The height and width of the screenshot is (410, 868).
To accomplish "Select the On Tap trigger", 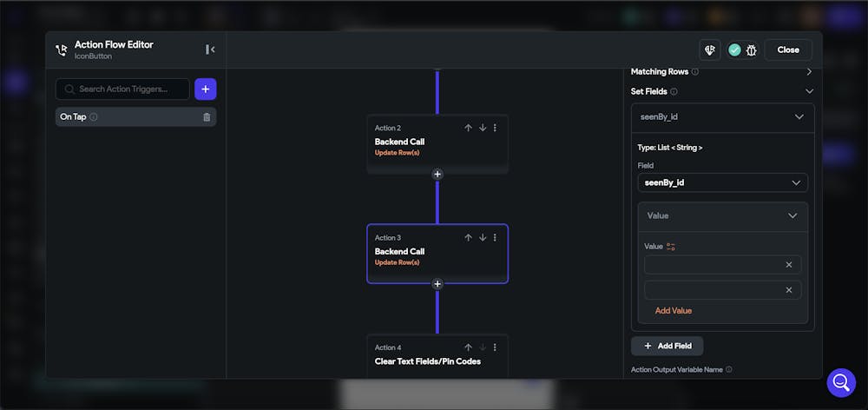I will [135, 117].
